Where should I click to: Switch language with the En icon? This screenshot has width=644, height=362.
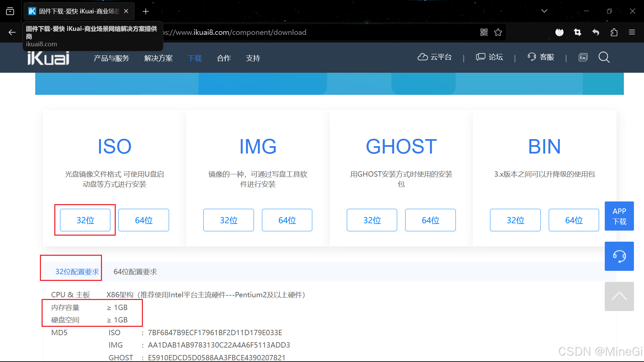click(x=583, y=57)
